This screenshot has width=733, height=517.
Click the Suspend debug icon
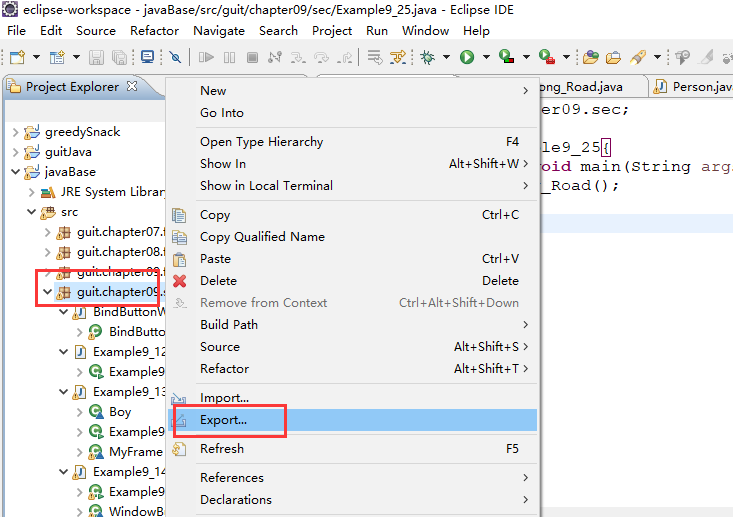pos(230,57)
